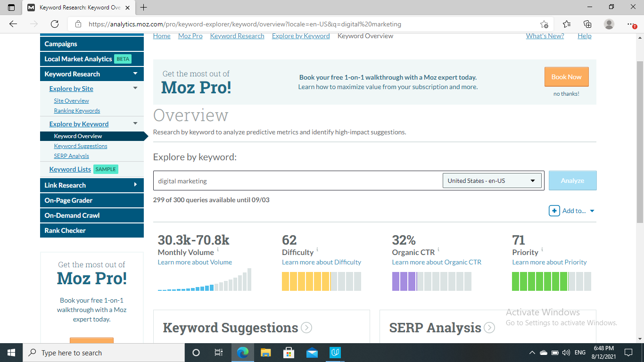This screenshot has height=362, width=644.
Task: Click the browser address bar URL
Action: tap(245, 24)
